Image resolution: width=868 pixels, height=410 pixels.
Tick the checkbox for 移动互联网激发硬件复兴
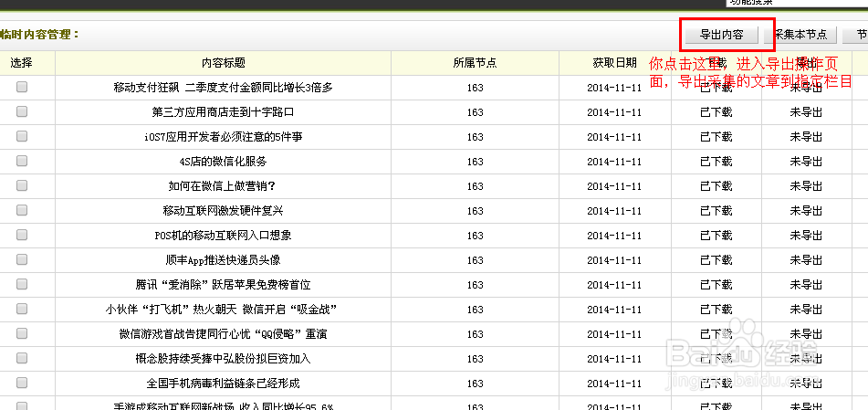(x=22, y=210)
